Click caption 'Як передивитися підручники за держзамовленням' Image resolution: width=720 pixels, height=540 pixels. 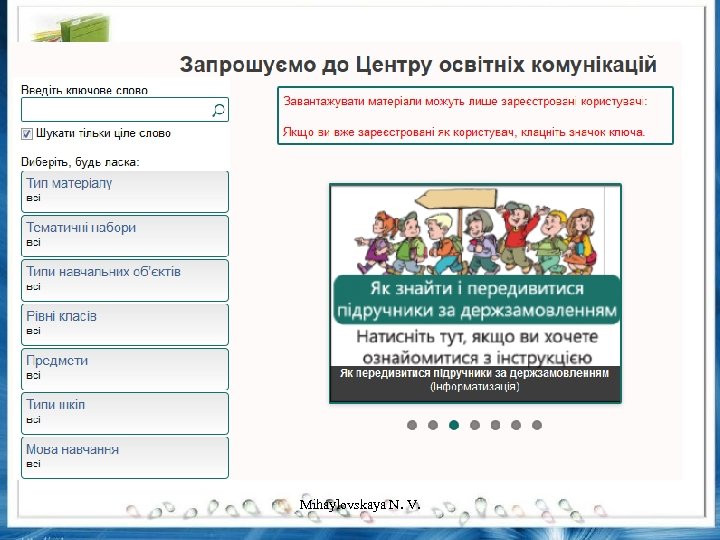click(474, 373)
